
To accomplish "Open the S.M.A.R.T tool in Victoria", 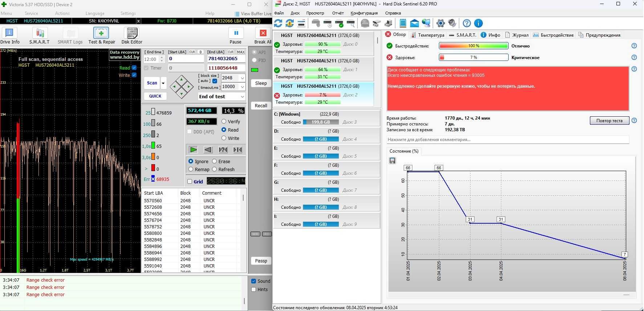I will [40, 36].
